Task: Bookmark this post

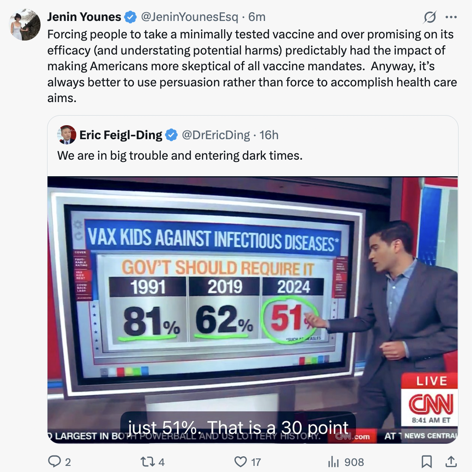Action: (x=427, y=461)
